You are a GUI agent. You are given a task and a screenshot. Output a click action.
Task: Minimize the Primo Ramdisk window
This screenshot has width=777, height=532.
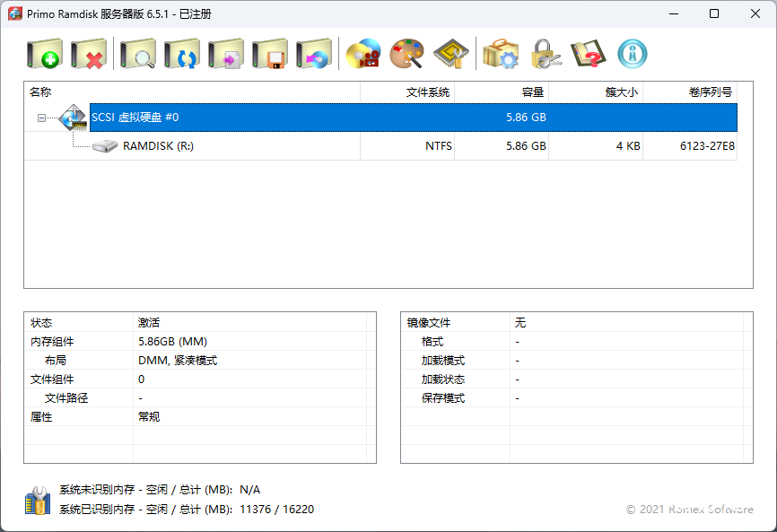674,13
